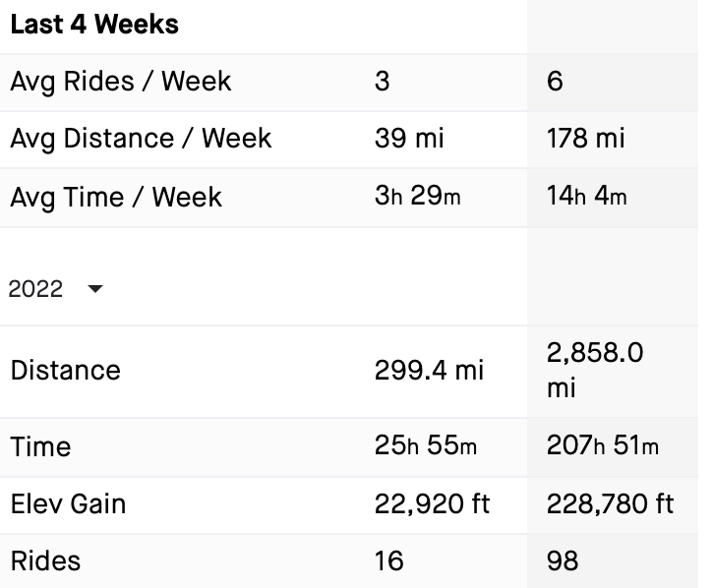Viewport: 712px width, 588px height.
Task: Click the 22,920 ft elevation value
Action: tap(432, 504)
